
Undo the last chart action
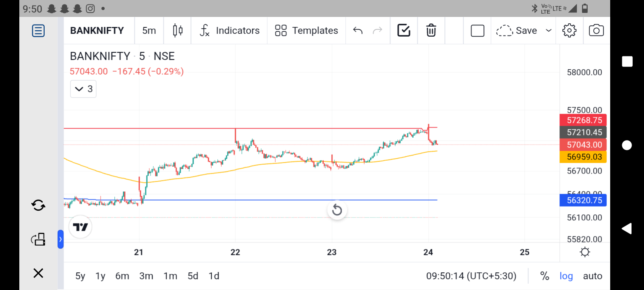pyautogui.click(x=358, y=31)
